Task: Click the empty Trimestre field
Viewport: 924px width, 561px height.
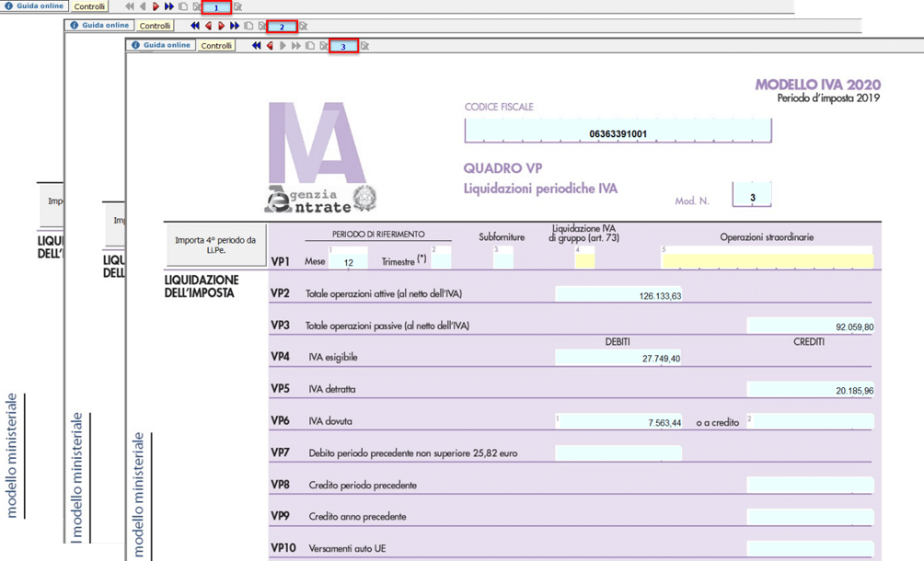Action: point(442,258)
